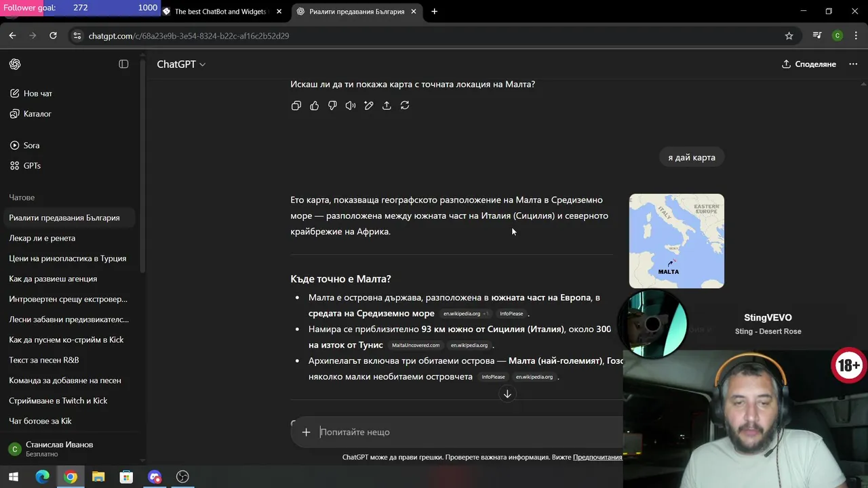Screen dimensions: 868x488
Task: Open chat 'Как да развиеш агенция'
Action: tap(70, 279)
